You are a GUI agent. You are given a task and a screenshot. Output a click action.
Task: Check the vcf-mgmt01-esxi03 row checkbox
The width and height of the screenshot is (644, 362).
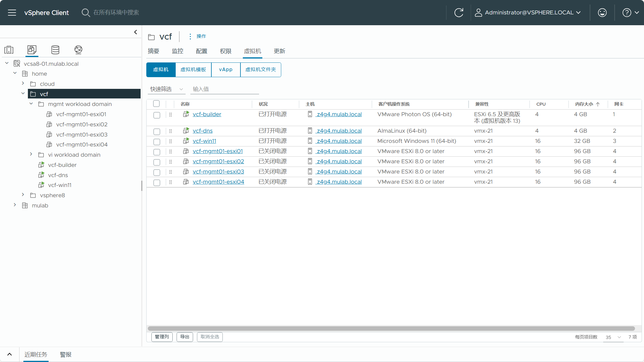tap(157, 172)
